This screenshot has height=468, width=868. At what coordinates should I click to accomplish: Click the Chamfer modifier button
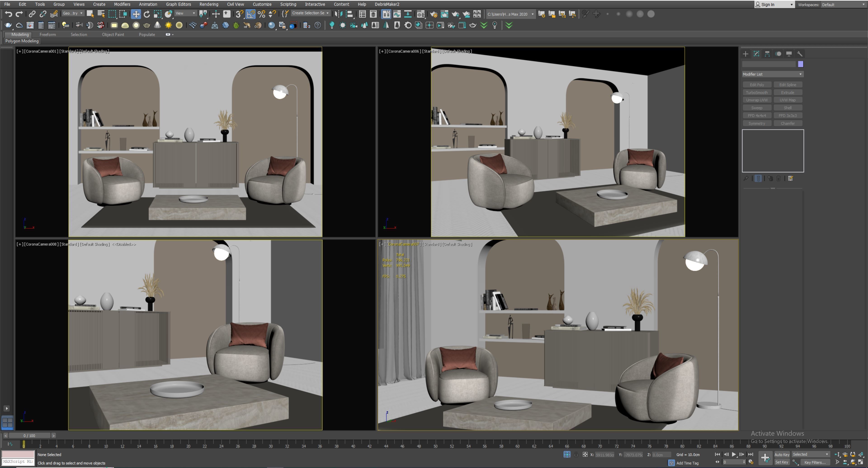(x=788, y=123)
